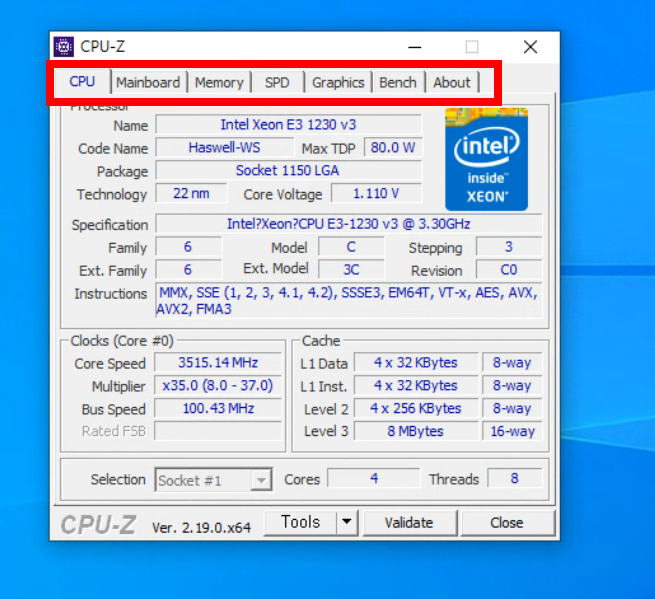Click the Tools button

(300, 522)
